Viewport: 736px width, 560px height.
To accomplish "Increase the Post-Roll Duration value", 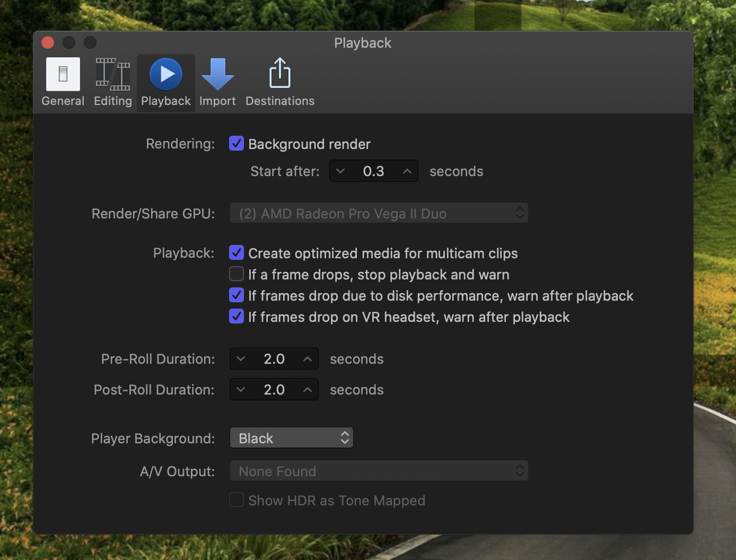I will 308,390.
